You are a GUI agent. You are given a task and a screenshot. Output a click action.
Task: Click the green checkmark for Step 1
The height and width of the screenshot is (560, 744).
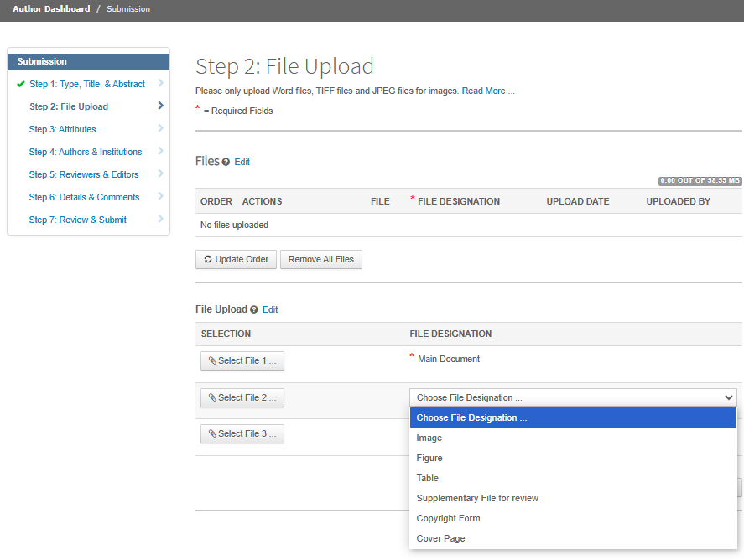tap(21, 85)
